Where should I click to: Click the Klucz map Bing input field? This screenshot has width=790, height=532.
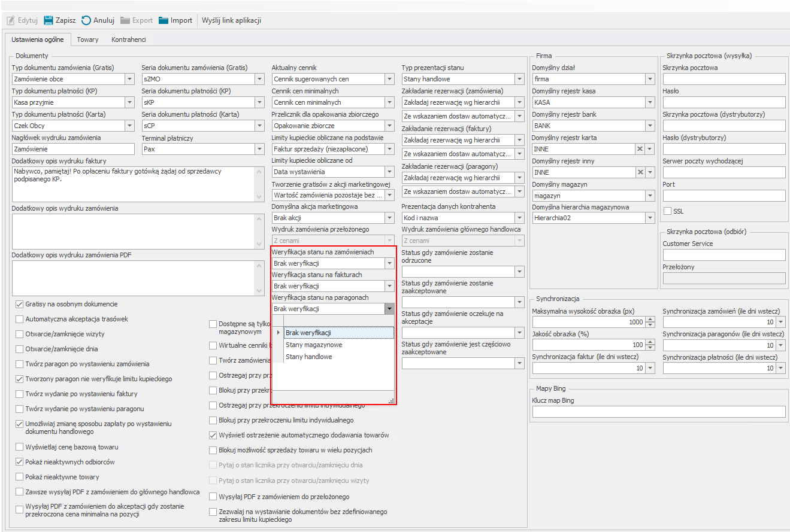pos(658,412)
